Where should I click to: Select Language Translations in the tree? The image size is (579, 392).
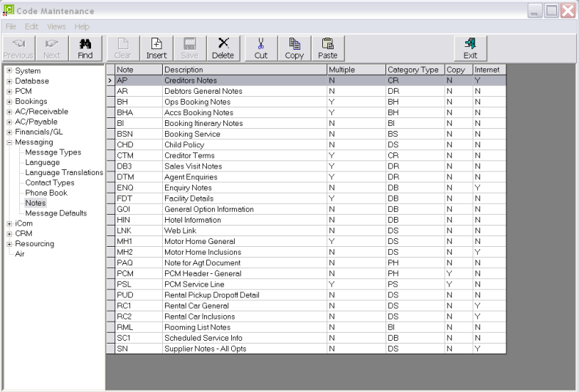[x=64, y=173]
